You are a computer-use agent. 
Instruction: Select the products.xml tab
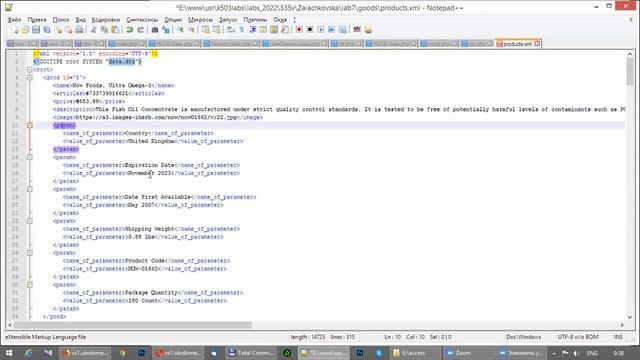click(x=518, y=44)
